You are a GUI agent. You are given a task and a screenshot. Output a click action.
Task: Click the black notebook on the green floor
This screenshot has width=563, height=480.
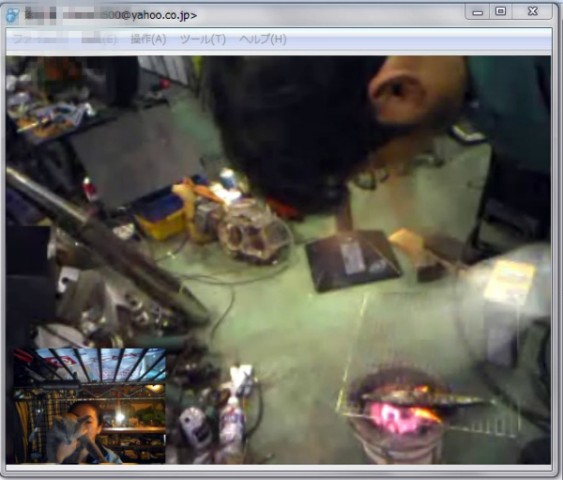tap(353, 260)
